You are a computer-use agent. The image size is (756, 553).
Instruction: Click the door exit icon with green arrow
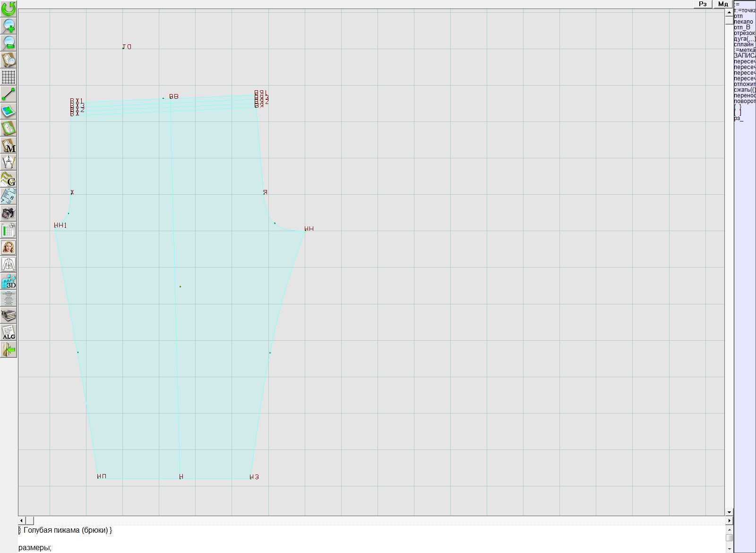click(x=9, y=350)
